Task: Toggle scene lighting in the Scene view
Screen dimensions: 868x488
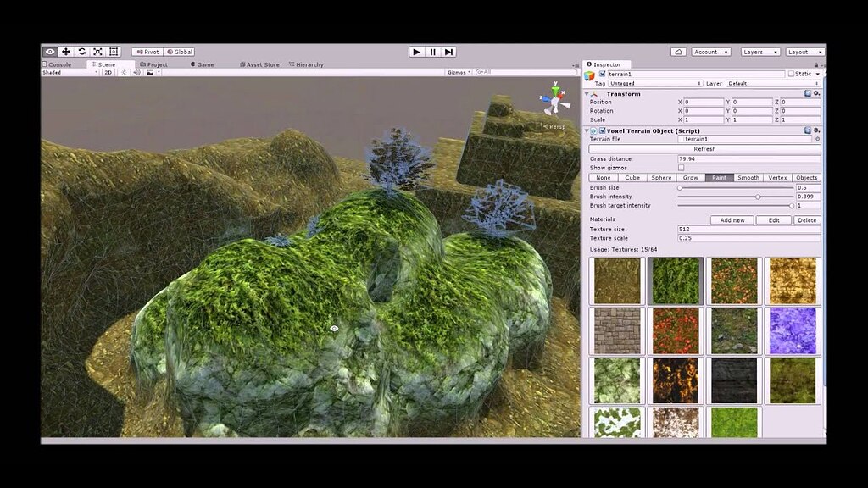Action: (x=125, y=72)
